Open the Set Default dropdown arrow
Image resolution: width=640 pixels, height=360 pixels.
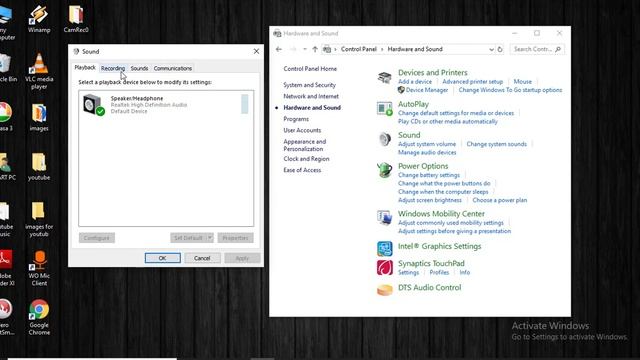pos(210,238)
